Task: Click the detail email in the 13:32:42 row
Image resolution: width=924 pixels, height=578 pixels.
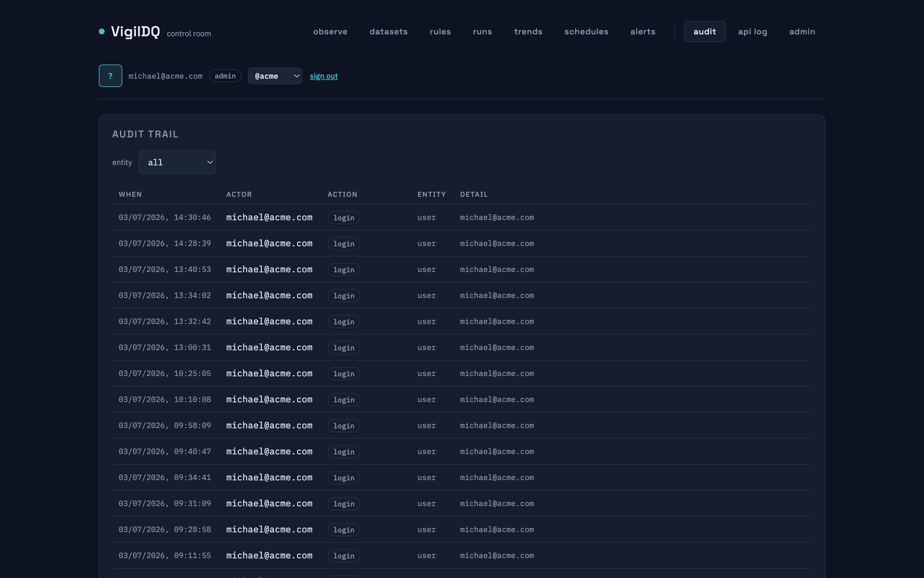Action: pyautogui.click(x=497, y=321)
